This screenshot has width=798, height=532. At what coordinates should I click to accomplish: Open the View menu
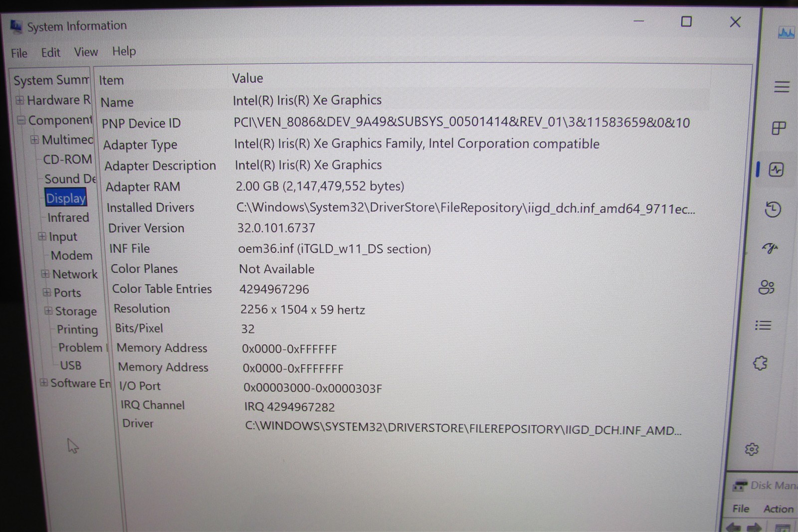point(86,52)
